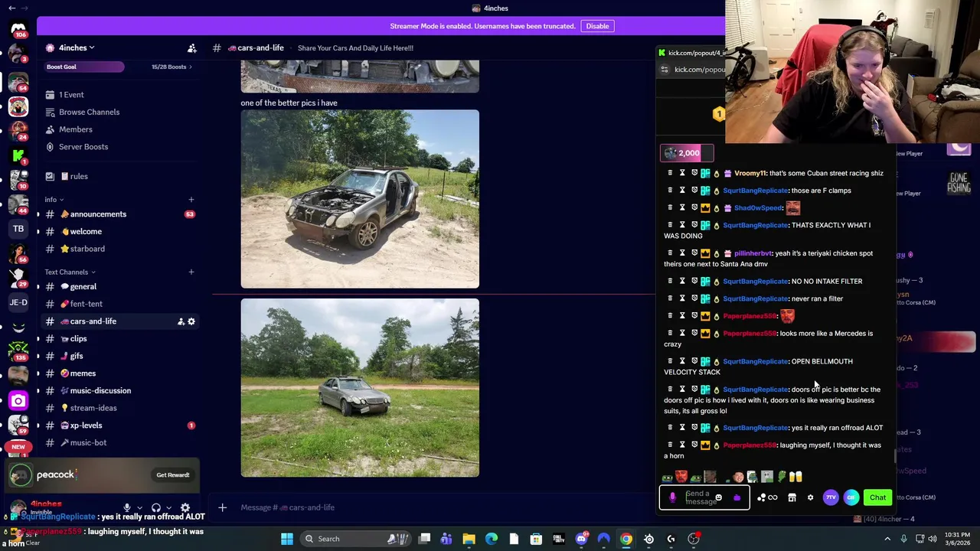This screenshot has height=551, width=980.
Task: Toggle Discord microphone mute
Action: (127, 507)
